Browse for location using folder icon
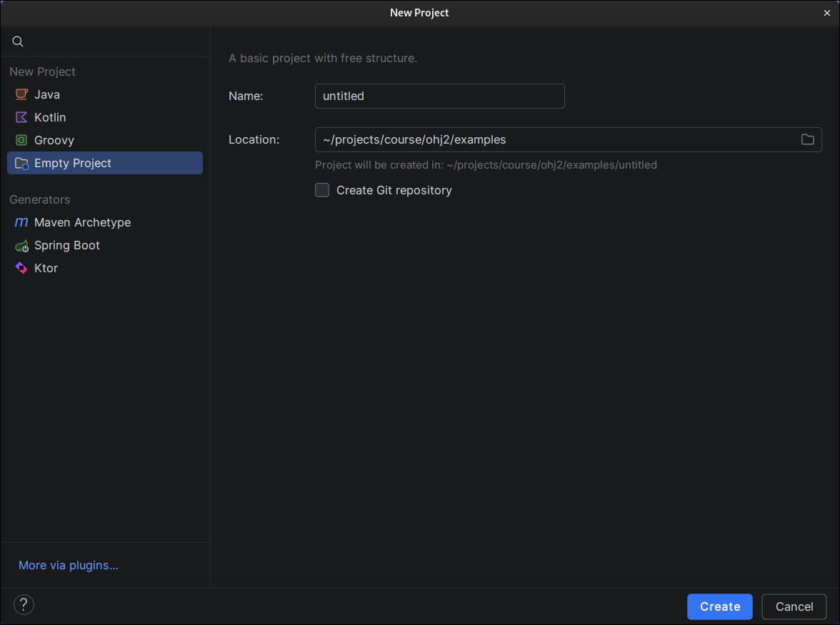 pos(807,140)
